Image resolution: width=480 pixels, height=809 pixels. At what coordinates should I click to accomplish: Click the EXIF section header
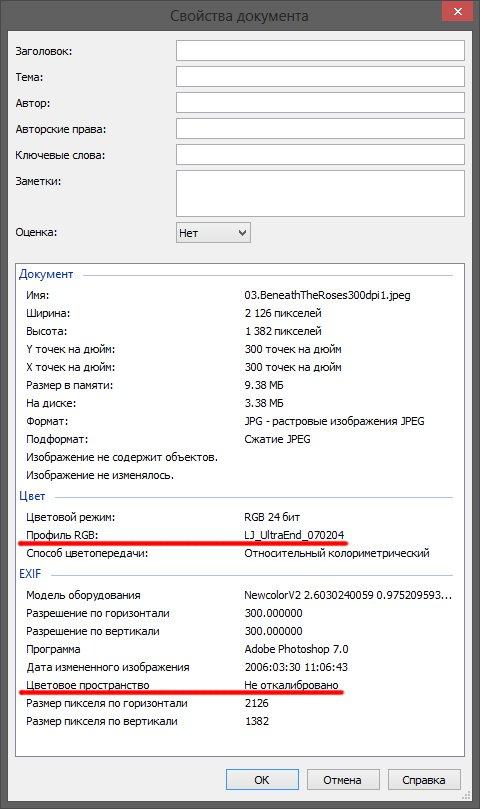click(30, 574)
